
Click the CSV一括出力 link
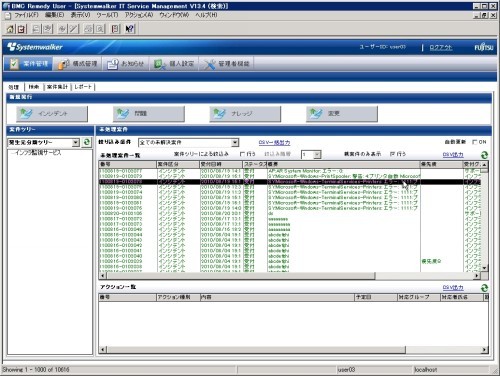click(x=274, y=142)
